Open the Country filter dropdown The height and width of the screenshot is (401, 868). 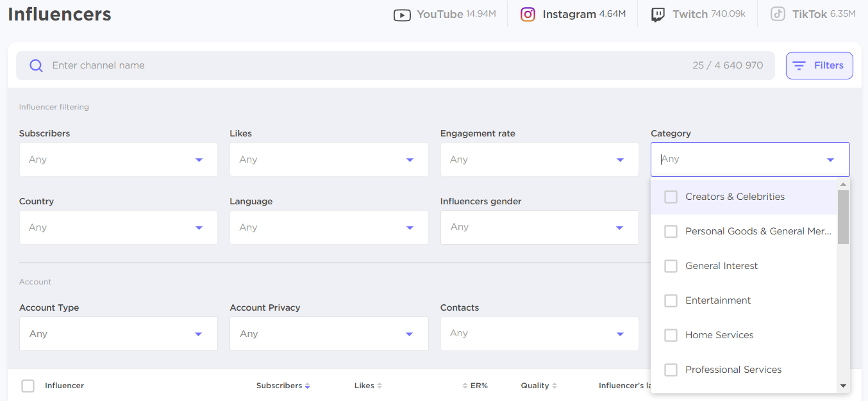119,227
